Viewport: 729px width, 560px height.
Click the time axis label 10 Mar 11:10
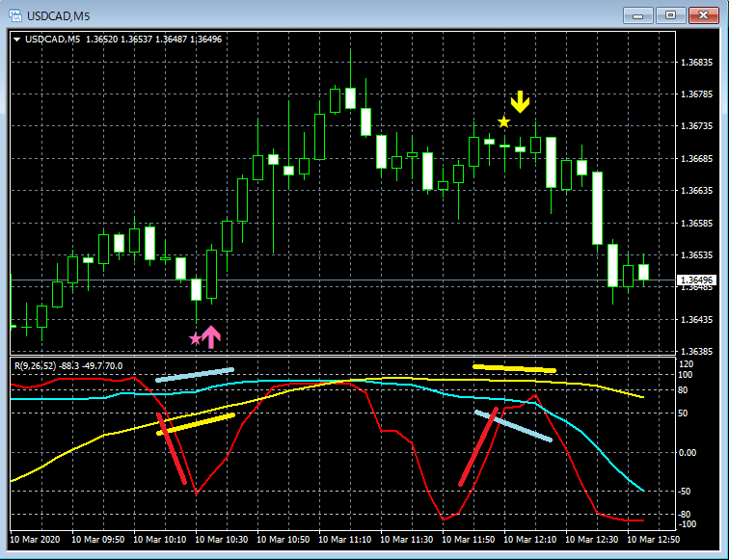coord(345,540)
